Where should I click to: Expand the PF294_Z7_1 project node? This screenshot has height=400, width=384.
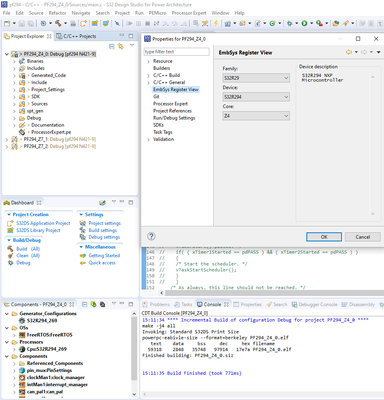click(7, 139)
